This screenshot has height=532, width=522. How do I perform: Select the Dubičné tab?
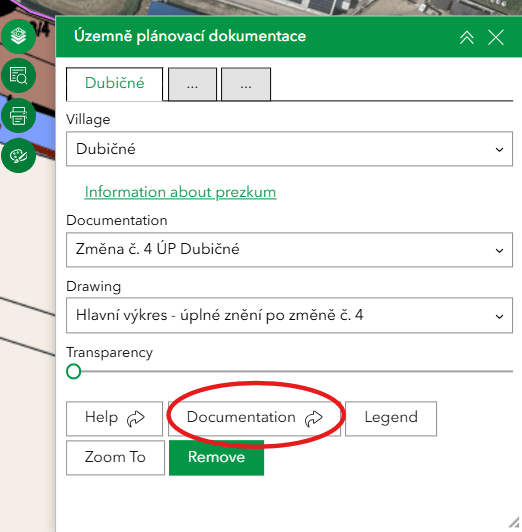(x=115, y=84)
